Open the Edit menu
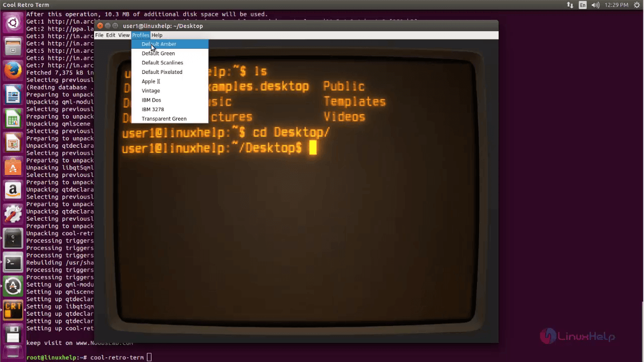The width and height of the screenshot is (644, 362). pos(111,35)
